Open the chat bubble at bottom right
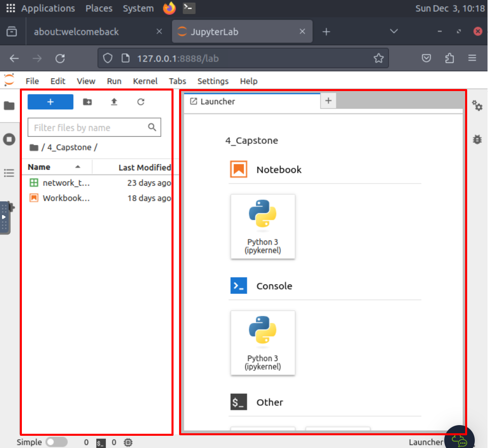 pos(460,440)
